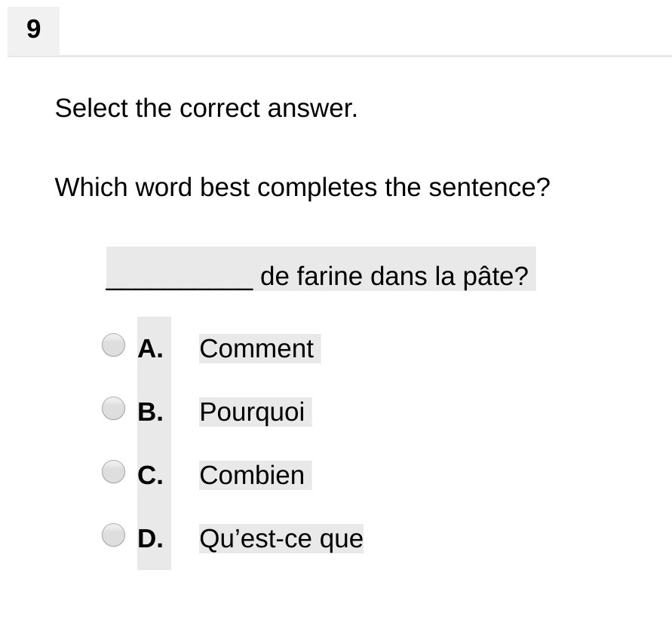
Task: Click the answer text "Combien"
Action: pos(252,476)
